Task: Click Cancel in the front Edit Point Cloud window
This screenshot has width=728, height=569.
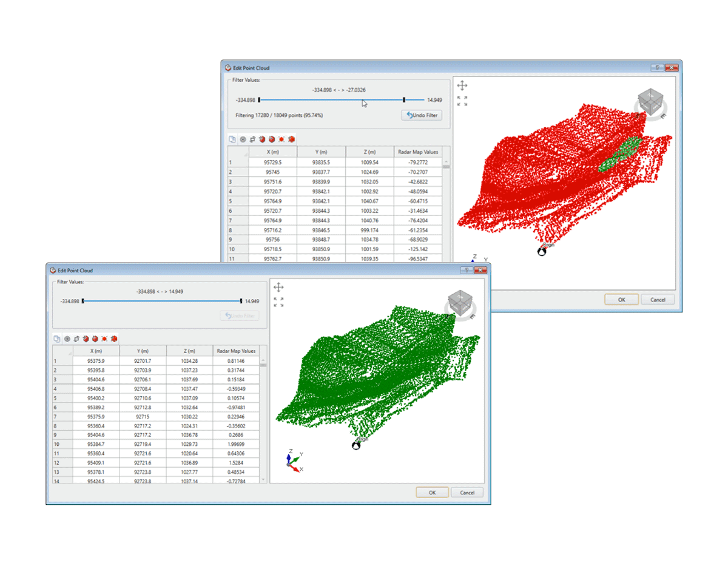Action: coord(467,493)
